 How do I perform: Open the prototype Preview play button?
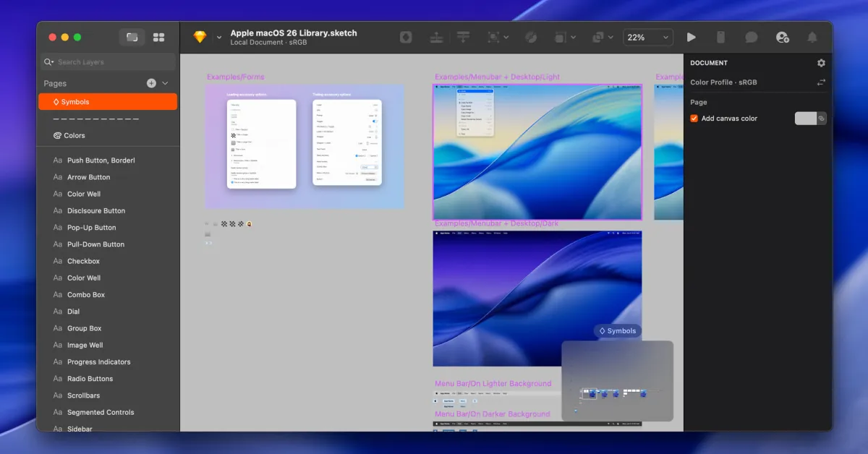pyautogui.click(x=692, y=37)
